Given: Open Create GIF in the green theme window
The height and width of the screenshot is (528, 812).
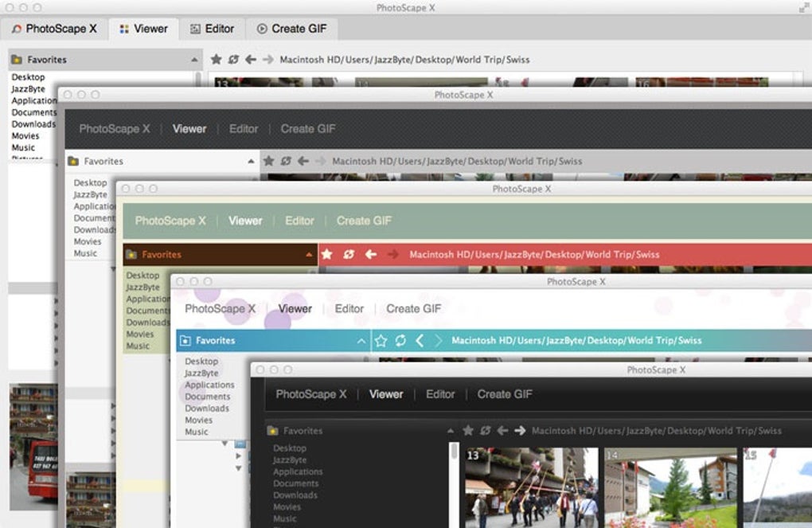Looking at the screenshot, I should click(364, 221).
